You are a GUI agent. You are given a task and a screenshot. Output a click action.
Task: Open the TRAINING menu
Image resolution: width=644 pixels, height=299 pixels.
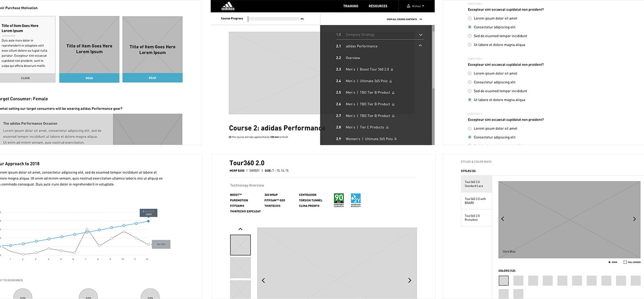(x=351, y=6)
